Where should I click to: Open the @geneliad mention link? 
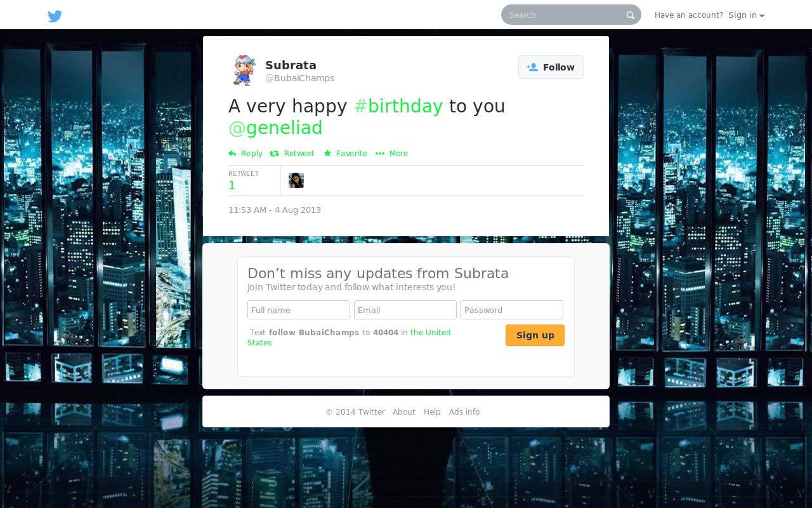275,128
